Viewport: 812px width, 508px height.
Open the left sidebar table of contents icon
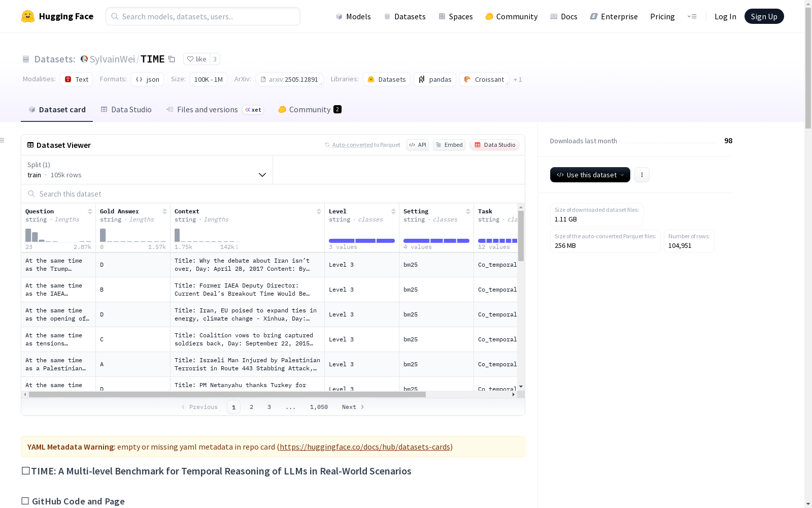2,140
